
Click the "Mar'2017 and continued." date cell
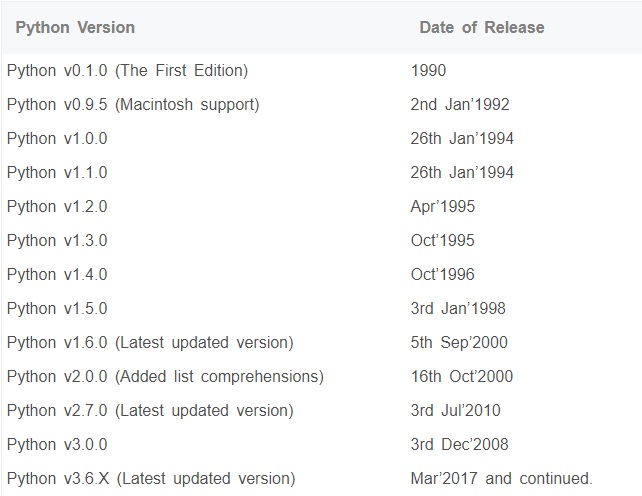(x=502, y=478)
